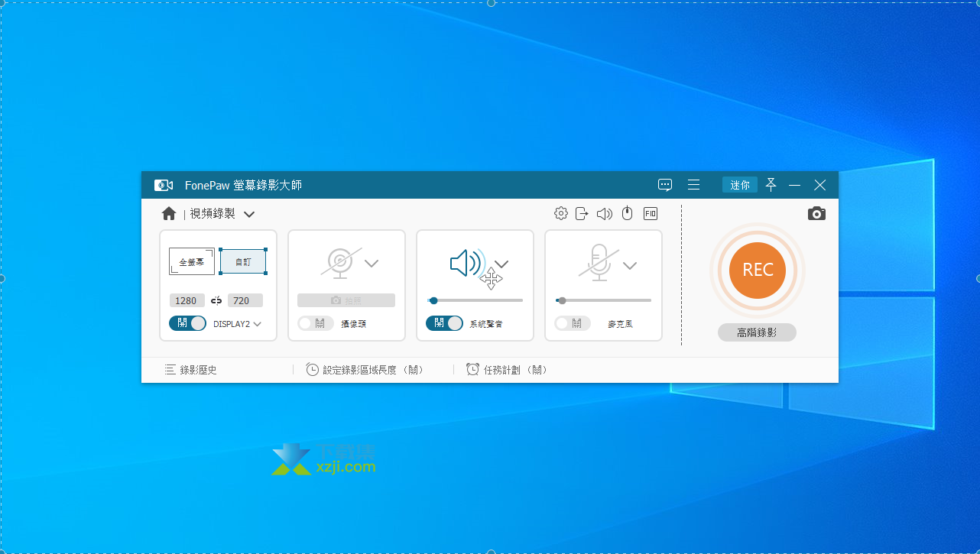Viewport: 980px width, 554px height.
Task: Open 高階錄影 advanced recorder
Action: point(757,332)
